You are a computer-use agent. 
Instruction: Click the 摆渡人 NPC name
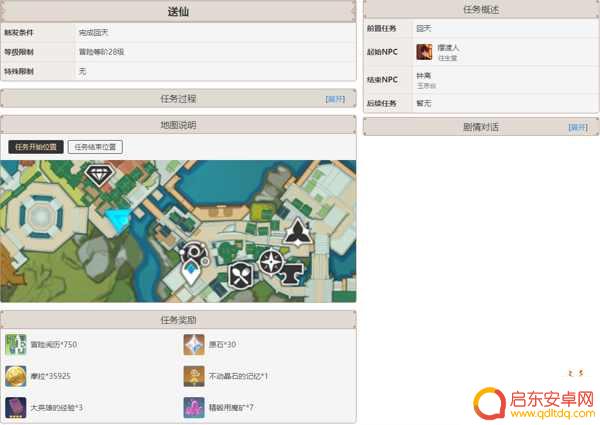tap(448, 48)
